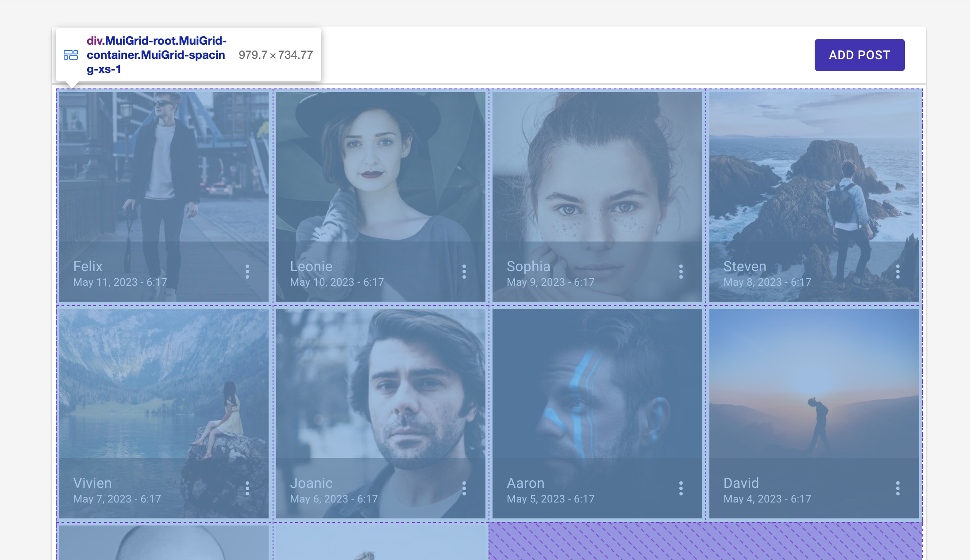Select the name text 'Steven'
970x560 pixels.
[x=745, y=266]
